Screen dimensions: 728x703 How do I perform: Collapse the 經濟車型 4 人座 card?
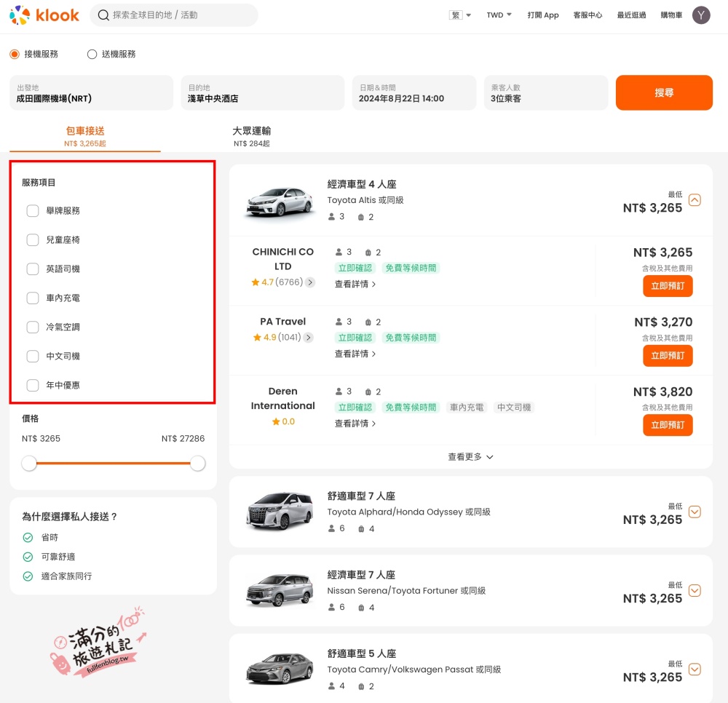695,200
